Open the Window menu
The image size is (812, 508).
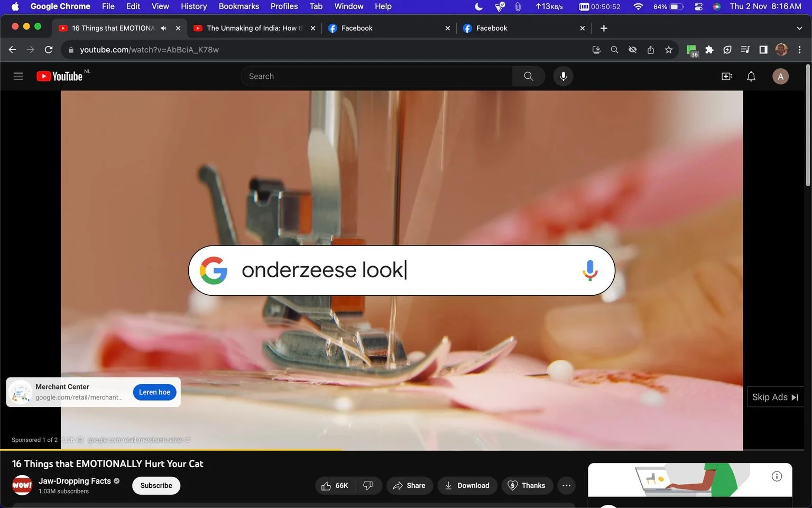pos(349,6)
